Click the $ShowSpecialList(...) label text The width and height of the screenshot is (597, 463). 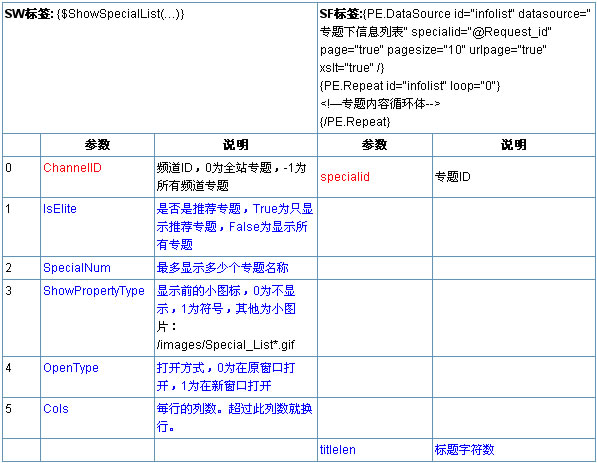(x=120, y=14)
